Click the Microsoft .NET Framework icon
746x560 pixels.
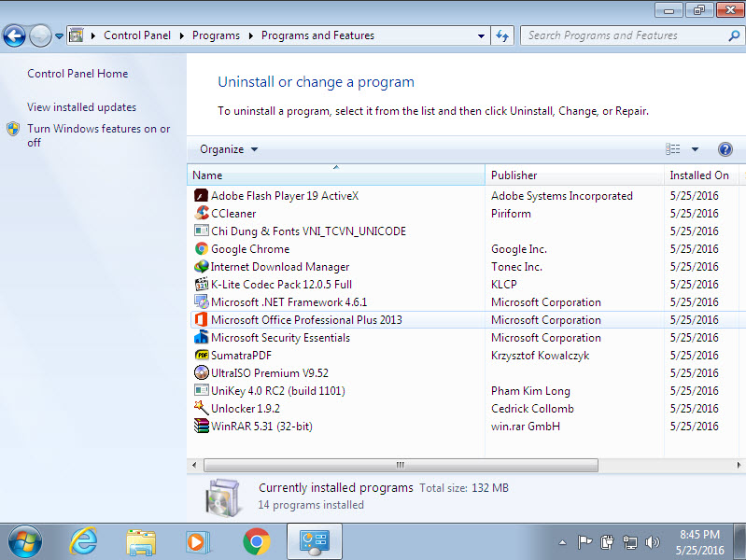click(x=202, y=301)
